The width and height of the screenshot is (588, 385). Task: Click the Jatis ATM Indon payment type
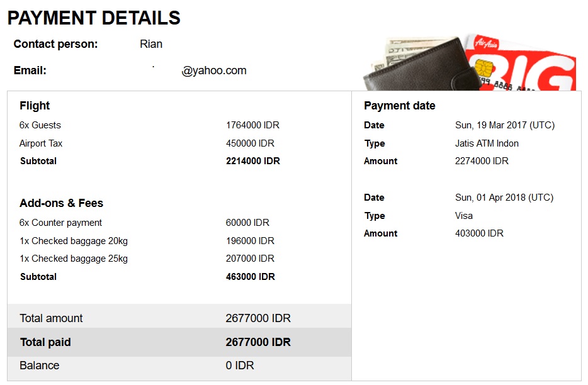[487, 143]
